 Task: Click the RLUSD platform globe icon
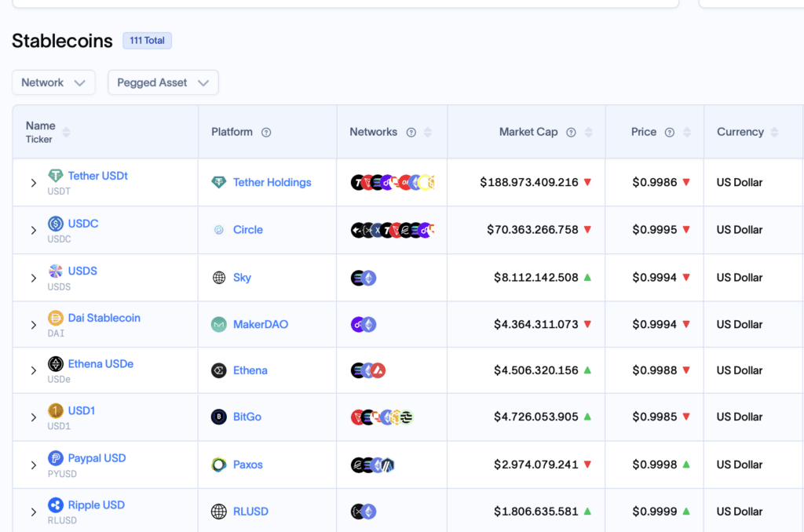click(x=219, y=512)
